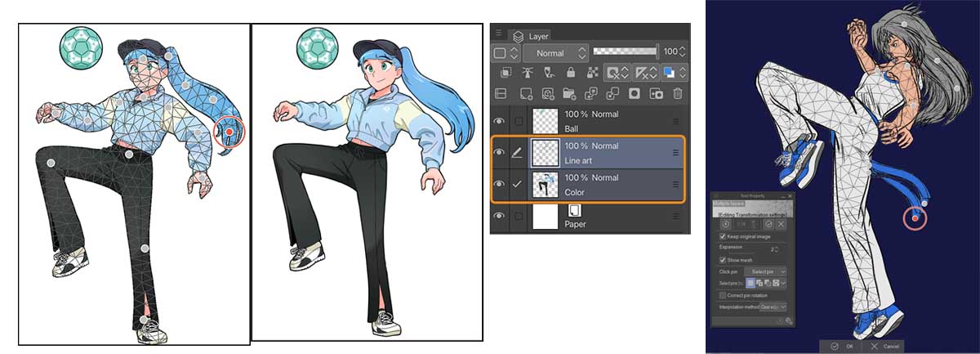Tick the selection checkbox on Paper layer
This screenshot has width=980, height=354.
(x=518, y=216)
